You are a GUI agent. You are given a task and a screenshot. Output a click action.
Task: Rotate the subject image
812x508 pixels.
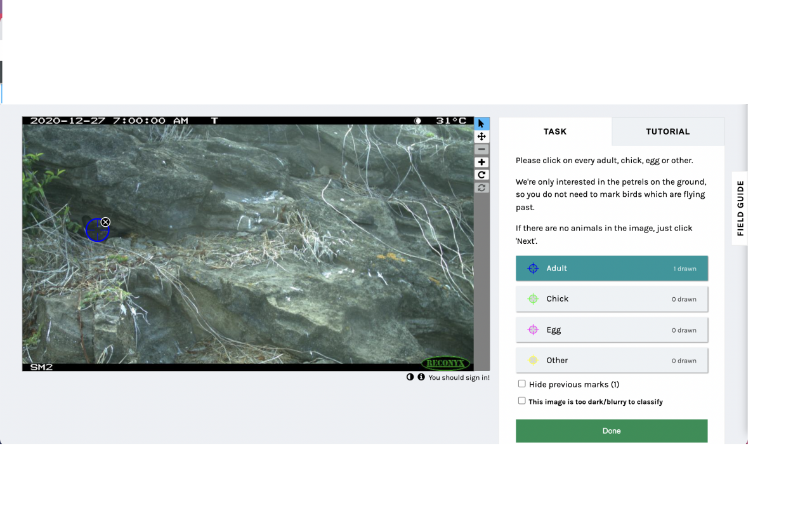point(481,175)
